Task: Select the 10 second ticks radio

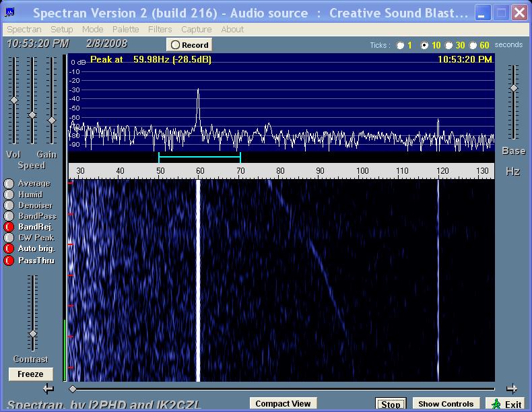Action: point(424,45)
